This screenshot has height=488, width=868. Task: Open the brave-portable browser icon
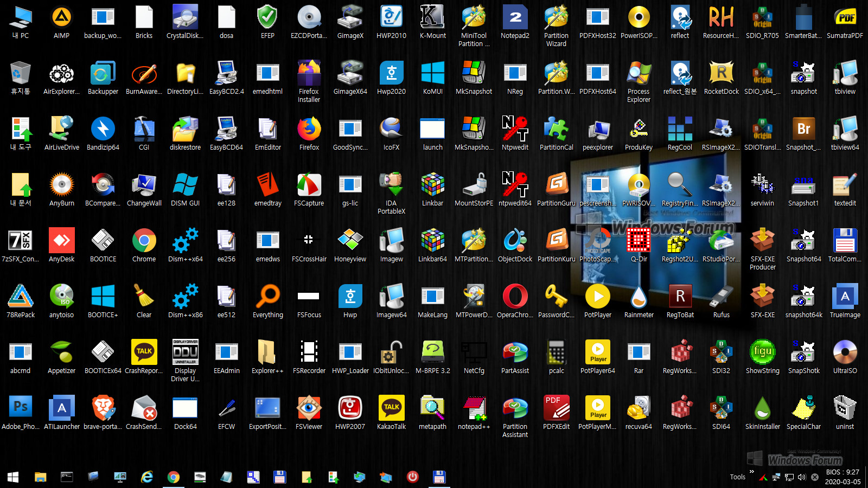[103, 413]
